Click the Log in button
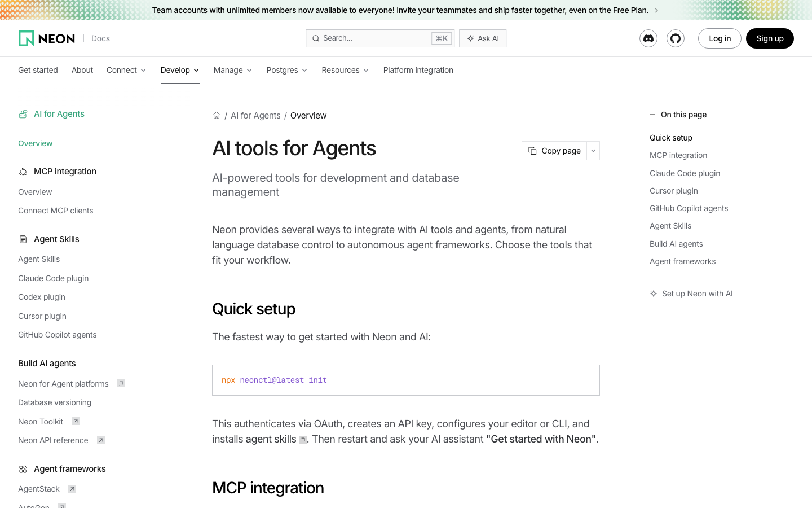812x508 pixels. [x=720, y=38]
